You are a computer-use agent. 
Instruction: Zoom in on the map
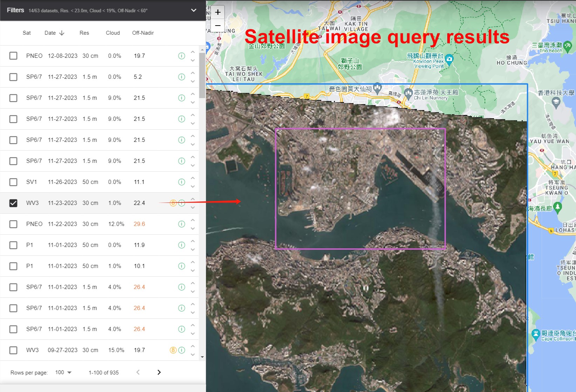[x=218, y=13]
